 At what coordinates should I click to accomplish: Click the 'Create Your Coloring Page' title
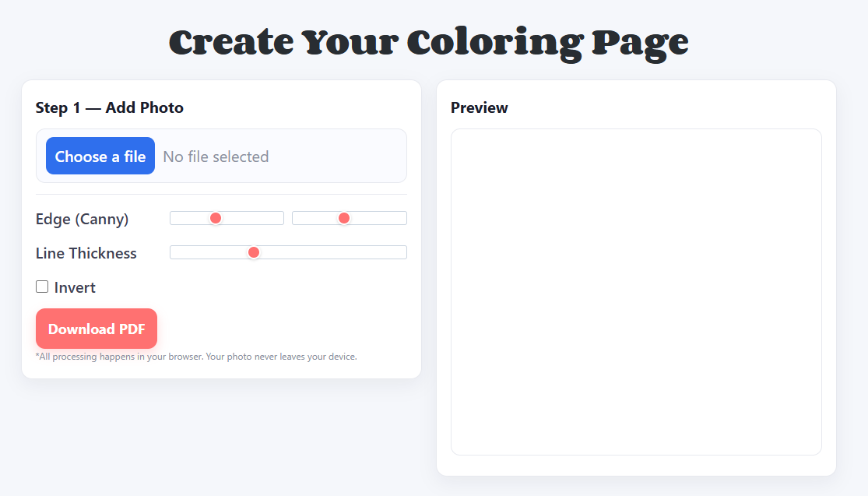428,41
